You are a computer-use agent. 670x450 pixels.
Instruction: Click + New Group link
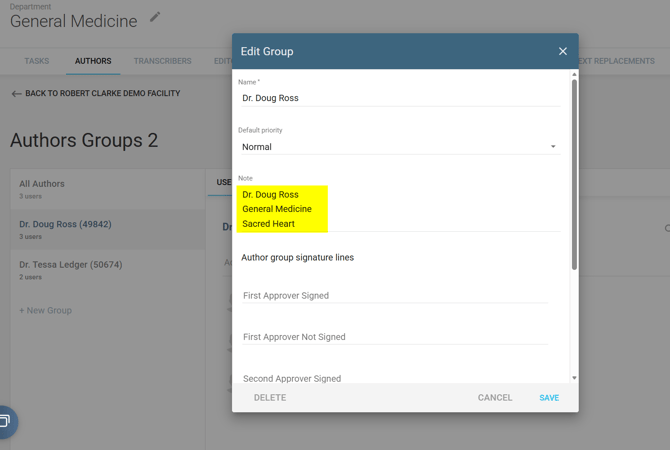46,310
